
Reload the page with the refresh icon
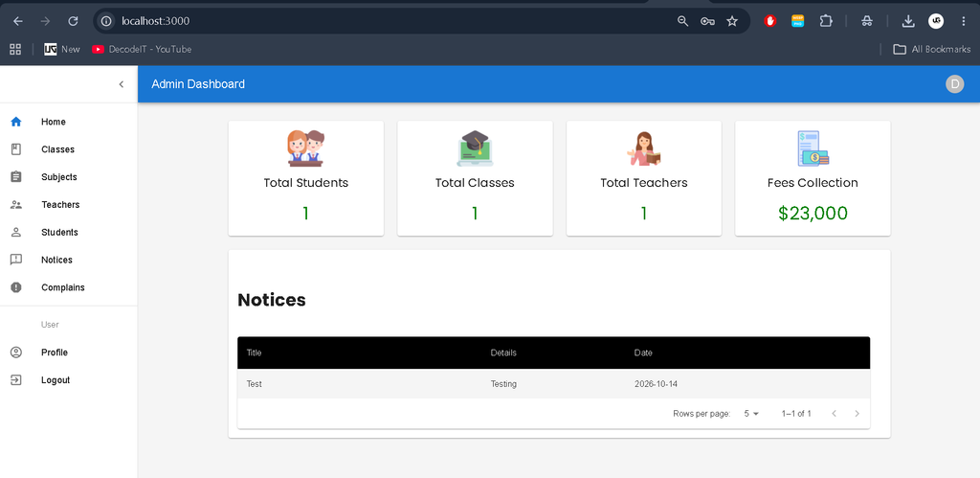click(73, 21)
